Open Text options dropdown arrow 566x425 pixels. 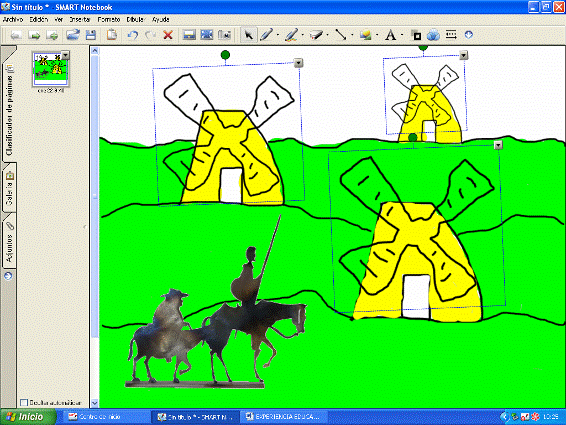[402, 35]
